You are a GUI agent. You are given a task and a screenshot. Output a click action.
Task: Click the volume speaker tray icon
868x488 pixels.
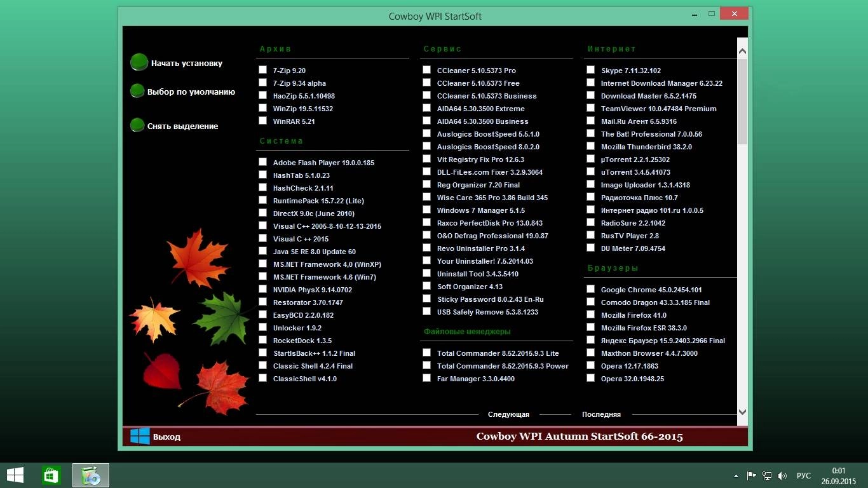coord(782,475)
